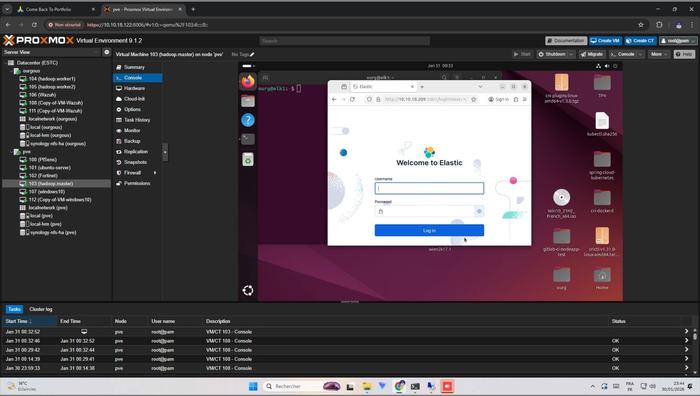Open the Ubuntu system status tray icons
Image resolution: width=700 pixels, height=396 pixels.
click(607, 66)
